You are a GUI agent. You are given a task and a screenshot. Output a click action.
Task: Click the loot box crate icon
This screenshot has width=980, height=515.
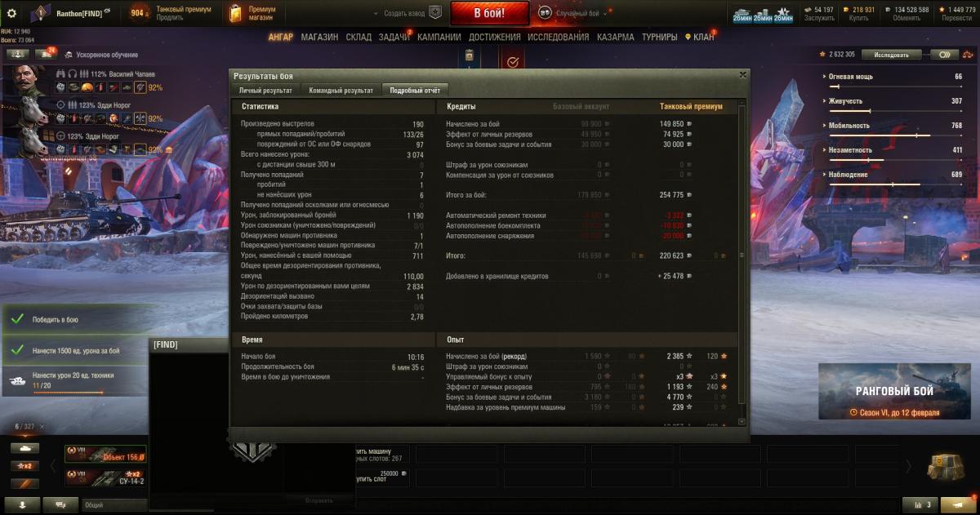[946, 465]
